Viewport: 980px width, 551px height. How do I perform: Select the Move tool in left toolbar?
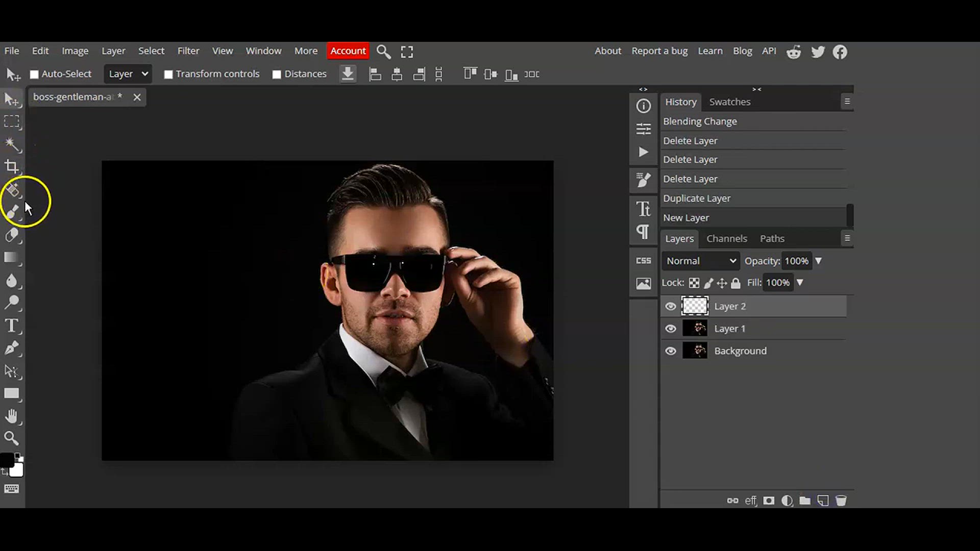[x=12, y=99]
